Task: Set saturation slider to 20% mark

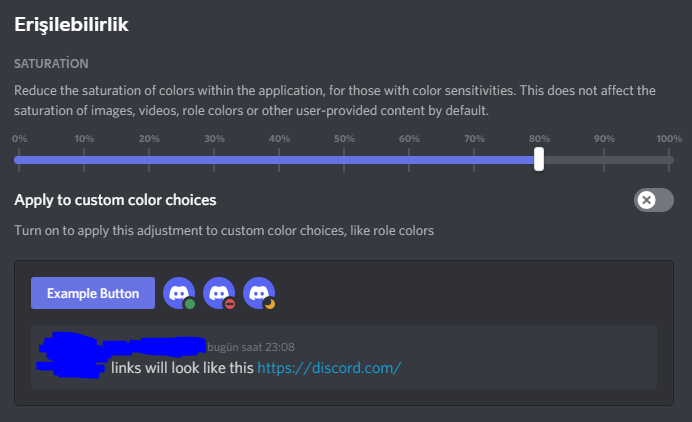Action: pos(149,159)
